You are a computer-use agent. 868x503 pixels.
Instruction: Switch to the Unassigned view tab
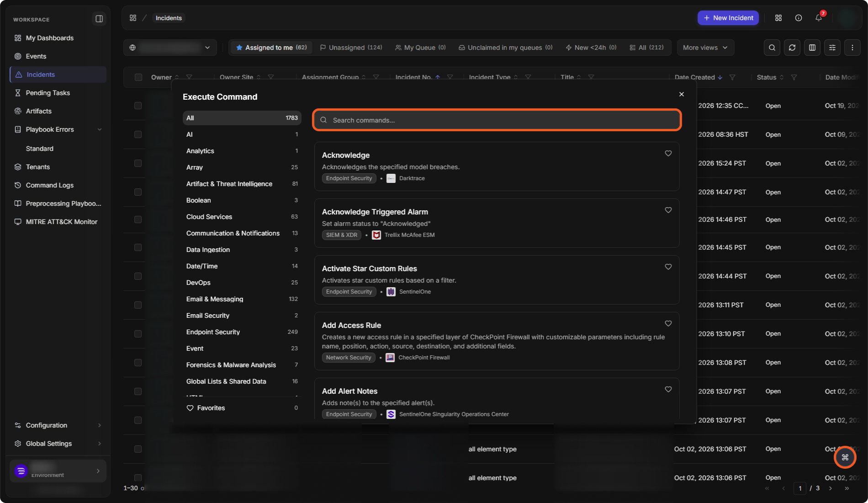[351, 48]
